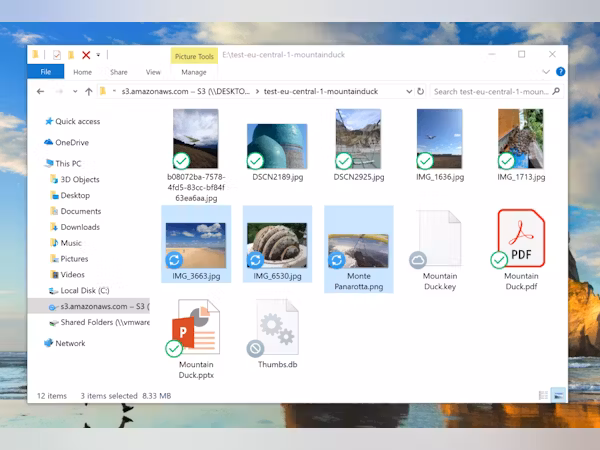Click the Picture Tools contextual tab header
Screen dimensions: 600x450
click(x=194, y=56)
